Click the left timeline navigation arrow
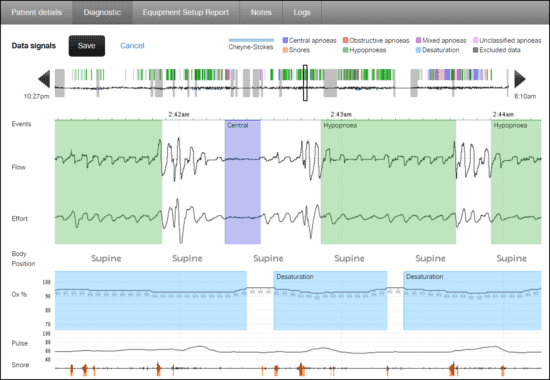 (x=44, y=79)
